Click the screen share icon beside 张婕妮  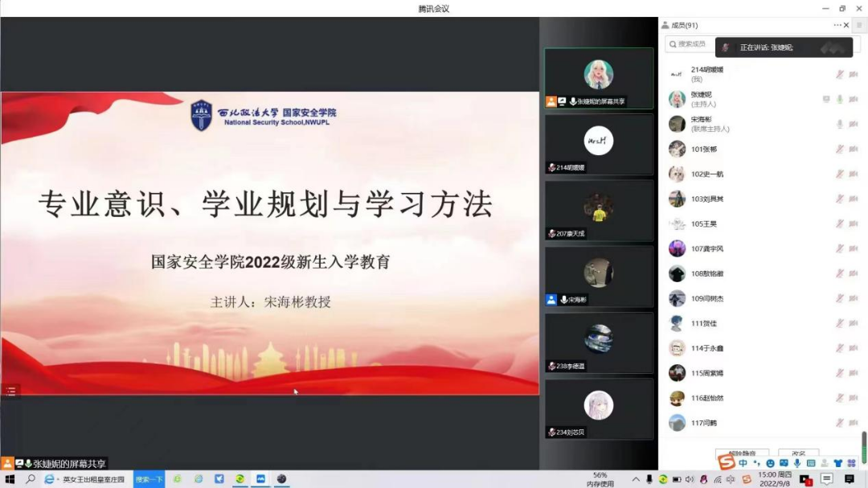click(x=826, y=99)
